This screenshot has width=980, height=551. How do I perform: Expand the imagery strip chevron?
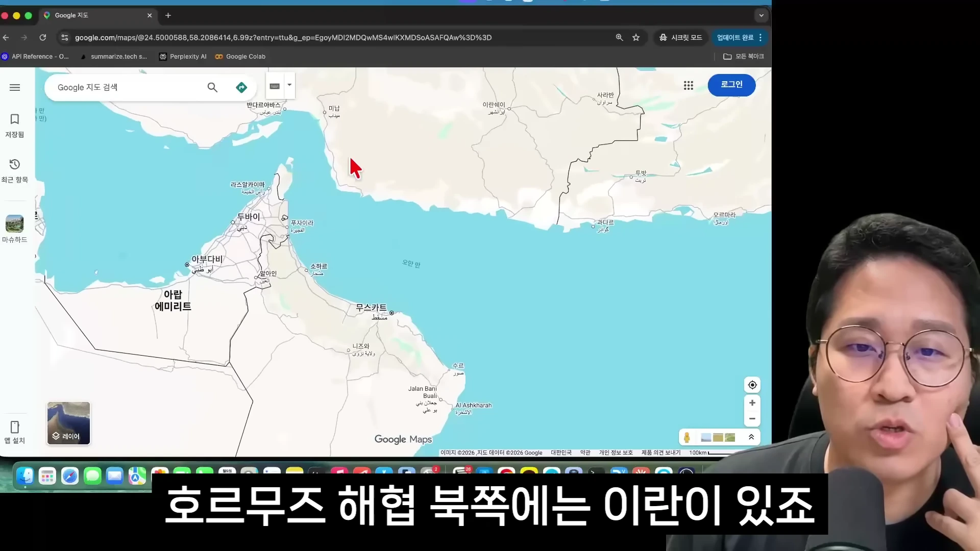(x=751, y=437)
